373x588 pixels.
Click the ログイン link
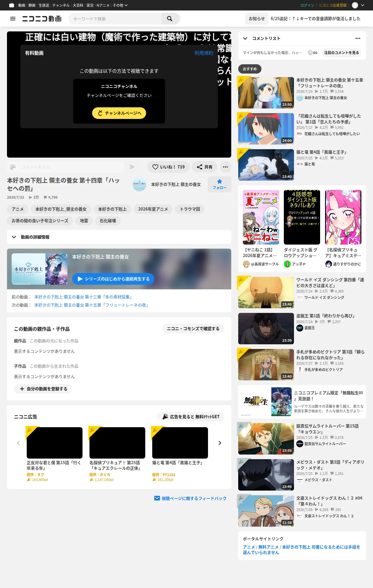click(307, 5)
